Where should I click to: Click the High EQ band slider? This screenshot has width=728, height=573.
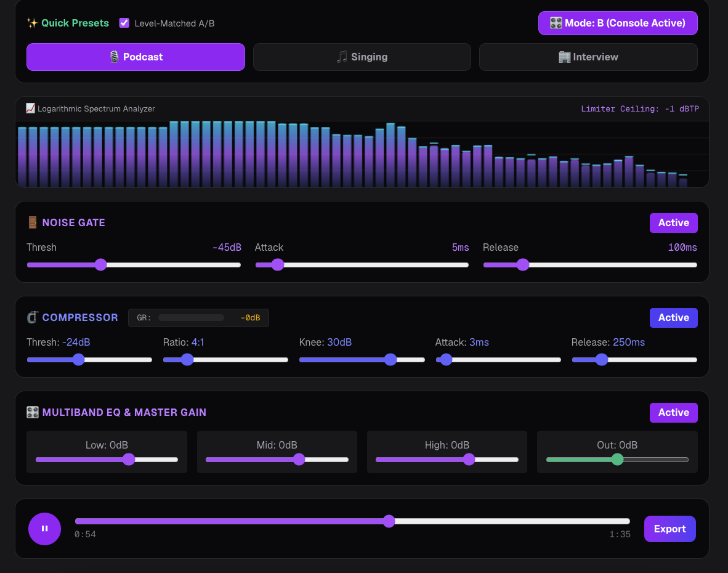pos(447,459)
